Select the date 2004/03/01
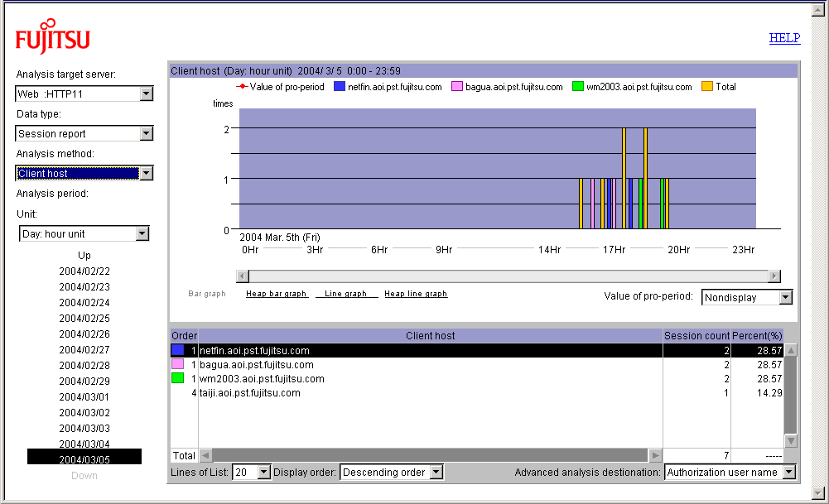This screenshot has width=829, height=504. 84,396
